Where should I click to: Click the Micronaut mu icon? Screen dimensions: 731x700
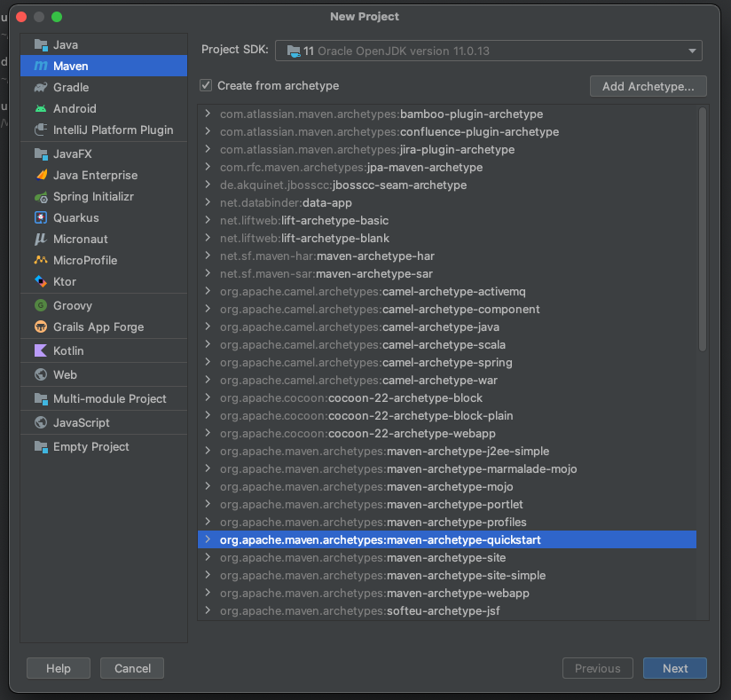[x=41, y=239]
